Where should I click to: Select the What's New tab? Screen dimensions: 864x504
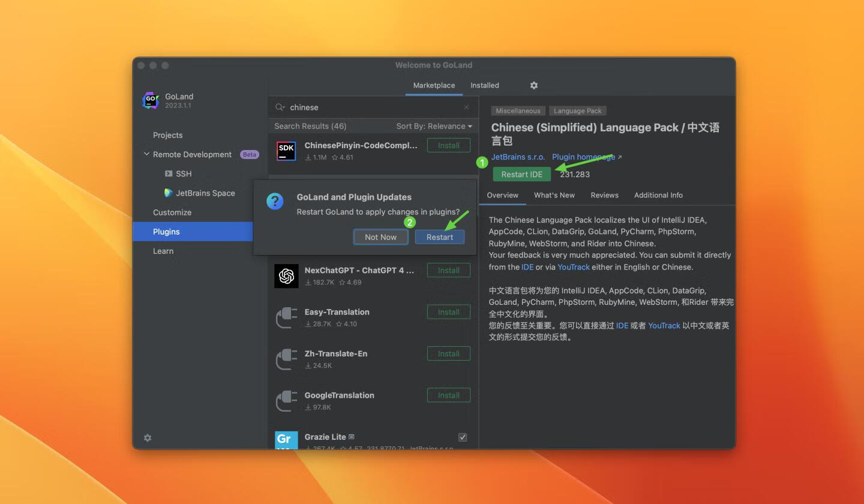[554, 195]
